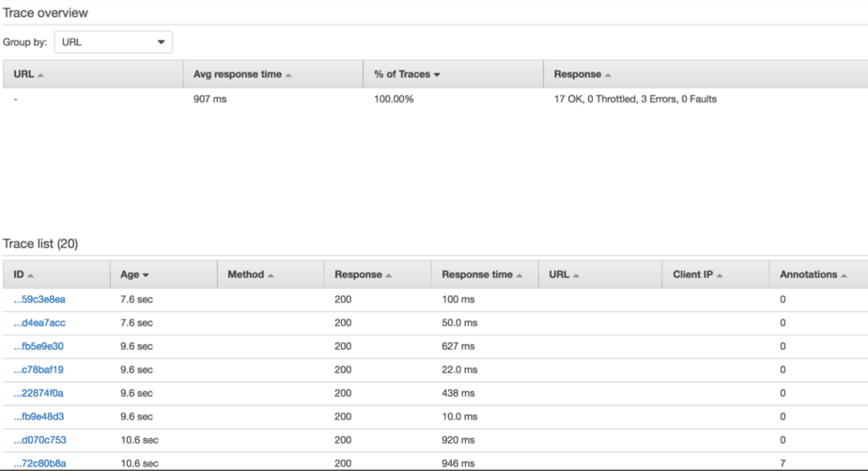
Task: Open trace ...59c3e8ea
Action: pos(39,300)
